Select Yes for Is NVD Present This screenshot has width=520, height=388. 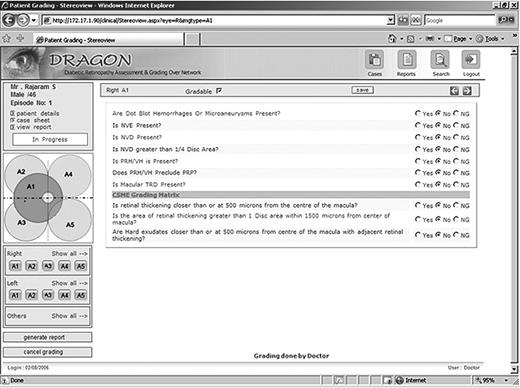(417, 137)
